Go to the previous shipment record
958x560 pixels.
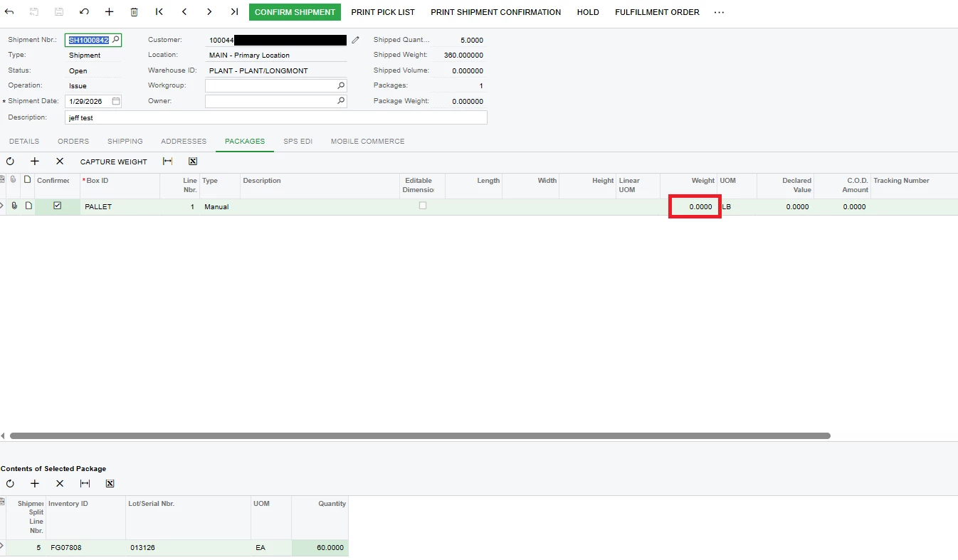tap(184, 12)
